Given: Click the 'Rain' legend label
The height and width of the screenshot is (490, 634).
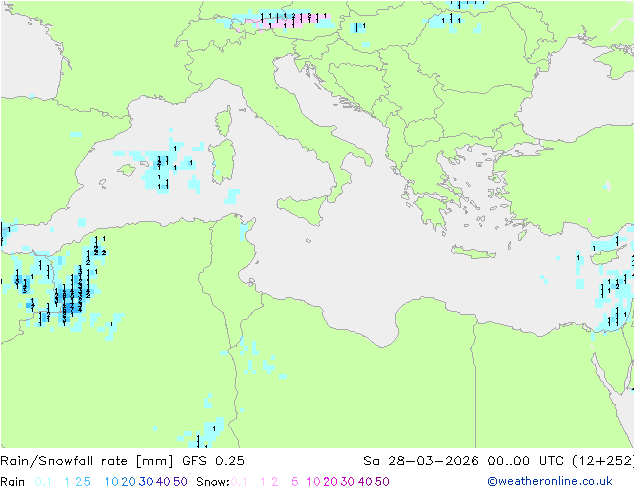Looking at the screenshot, I should pyautogui.click(x=13, y=482).
